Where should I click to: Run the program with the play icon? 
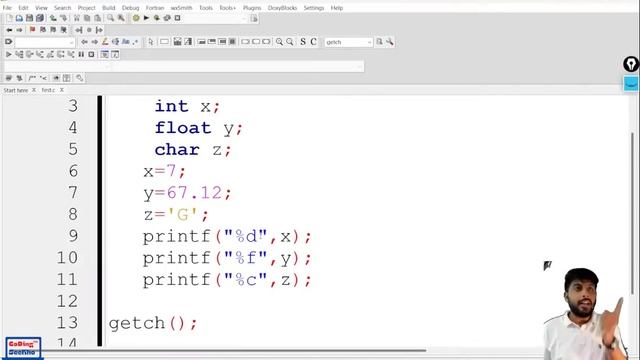pos(146,18)
